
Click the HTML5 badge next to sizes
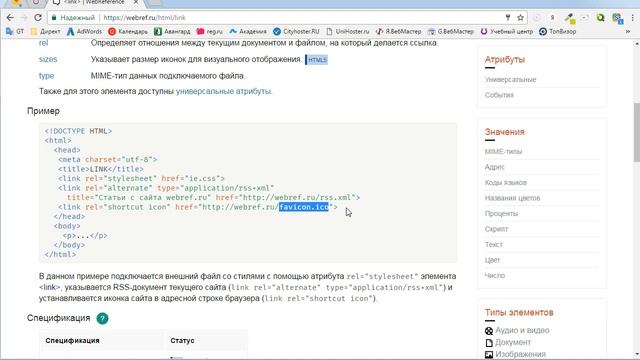[x=317, y=60]
